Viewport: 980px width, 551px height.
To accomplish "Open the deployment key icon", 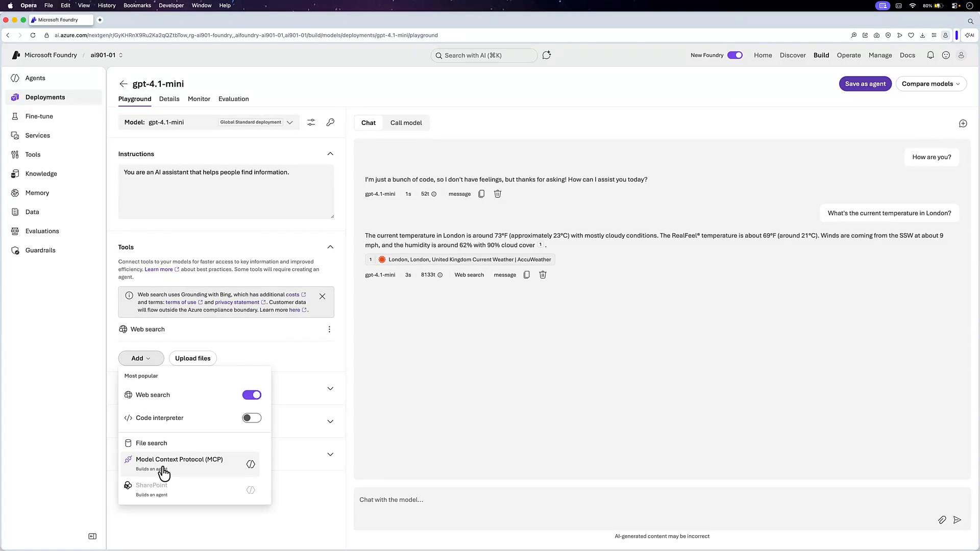I will pyautogui.click(x=330, y=122).
